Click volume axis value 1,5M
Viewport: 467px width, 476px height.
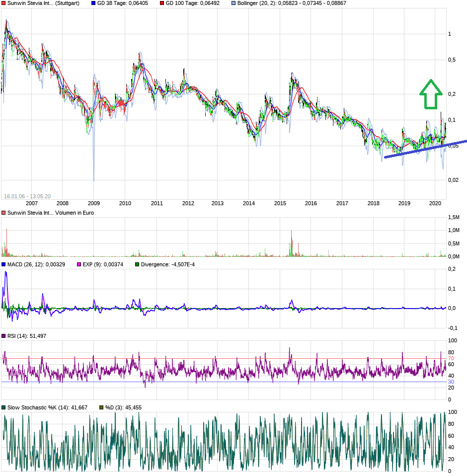pyautogui.click(x=454, y=217)
